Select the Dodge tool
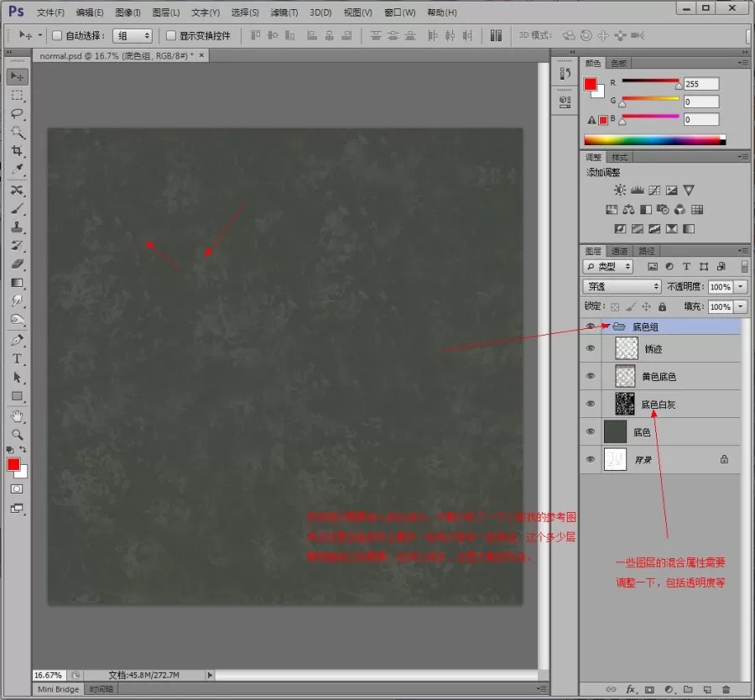Screen dimensions: 755x700 [18, 320]
